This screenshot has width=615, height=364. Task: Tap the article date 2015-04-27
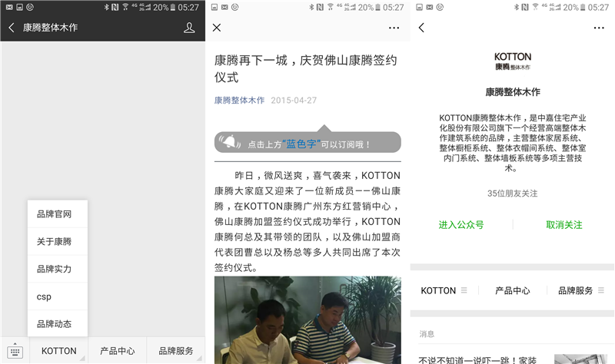pos(294,101)
